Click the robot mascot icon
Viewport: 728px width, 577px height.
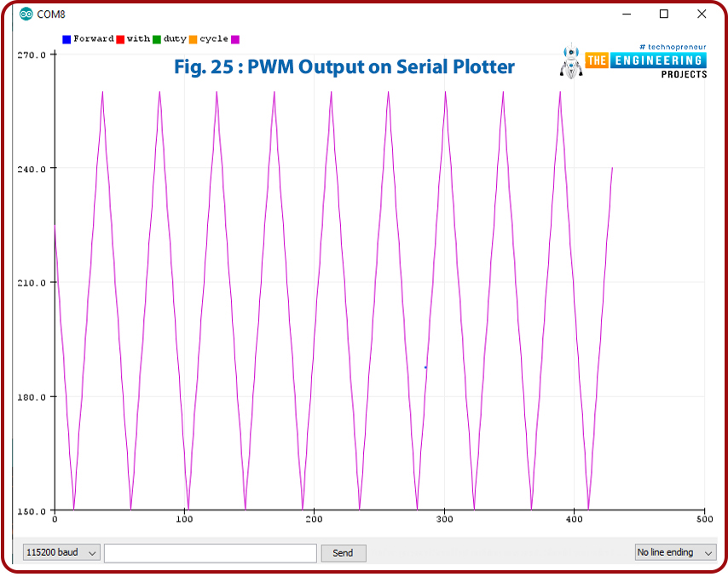click(570, 63)
